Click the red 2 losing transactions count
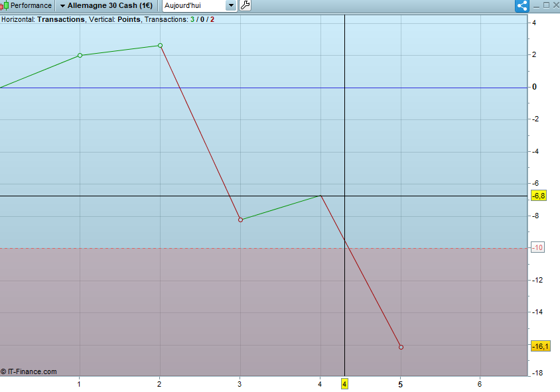This screenshot has width=560, height=392. pyautogui.click(x=212, y=20)
